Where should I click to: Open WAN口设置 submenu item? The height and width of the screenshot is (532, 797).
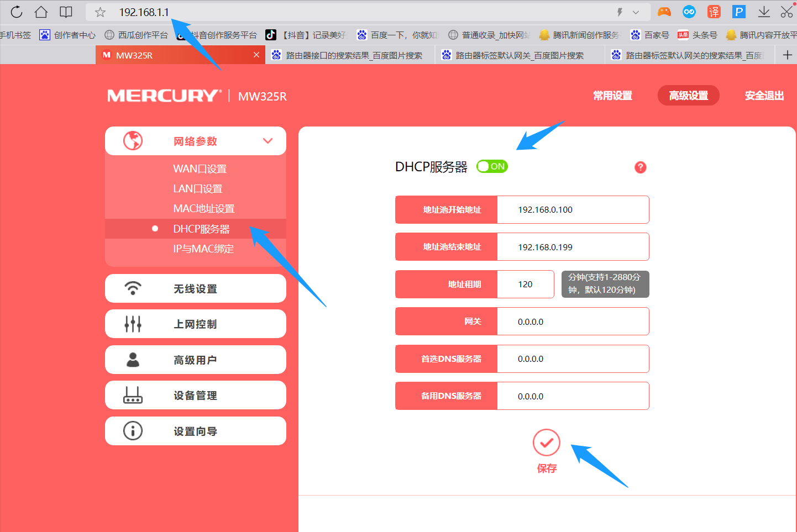(200, 168)
